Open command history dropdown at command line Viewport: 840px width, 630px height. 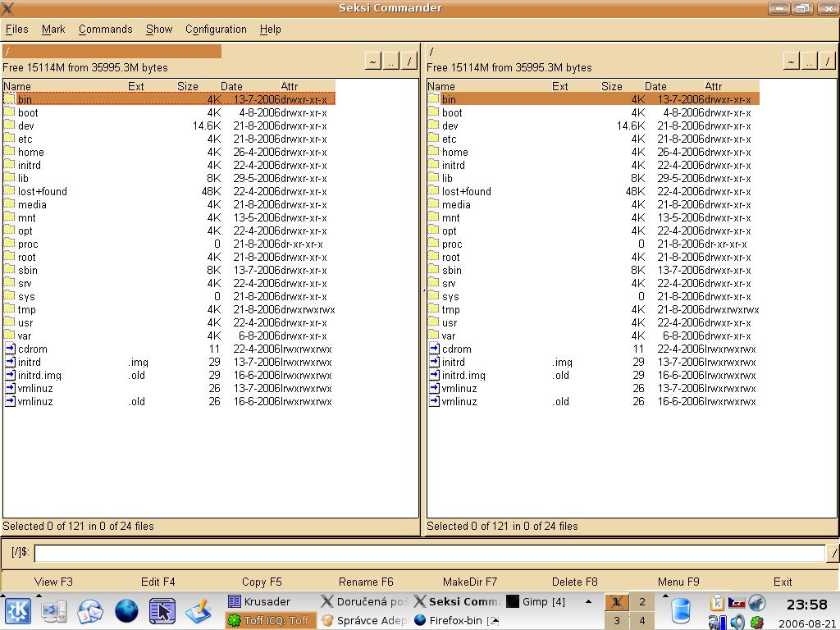833,553
